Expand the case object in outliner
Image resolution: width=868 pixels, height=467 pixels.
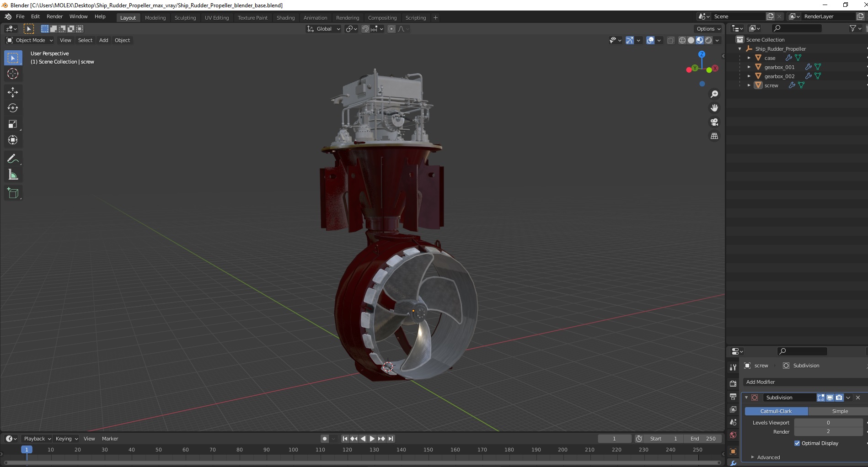[749, 58]
